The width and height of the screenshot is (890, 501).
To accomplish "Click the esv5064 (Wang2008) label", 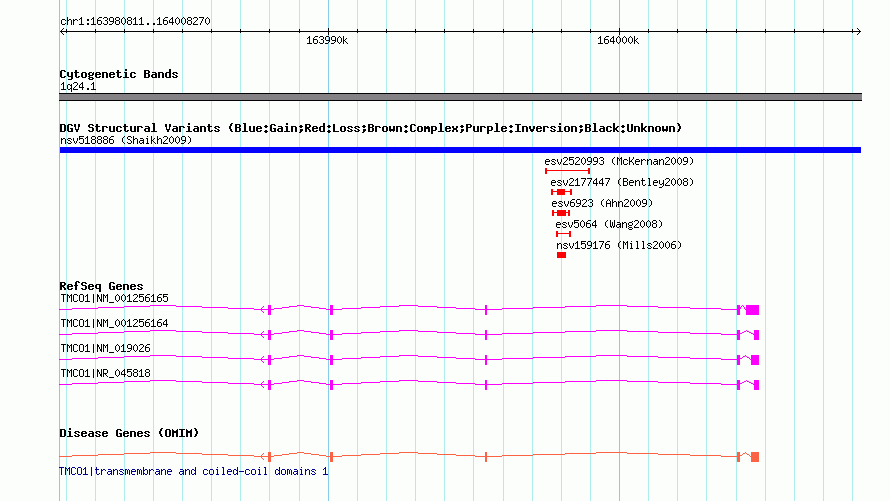I will click(608, 224).
